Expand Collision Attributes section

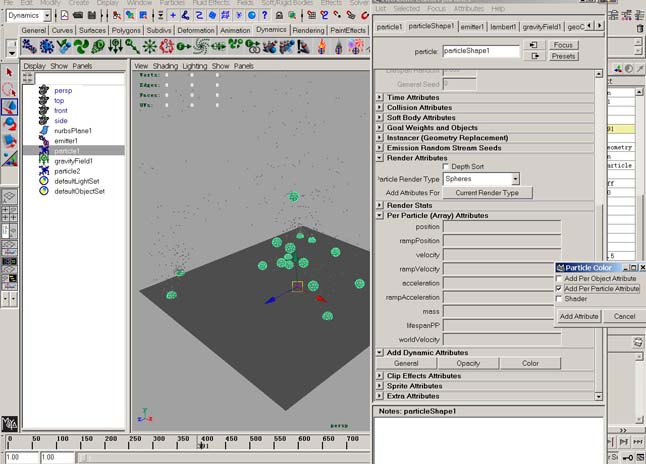pos(379,108)
